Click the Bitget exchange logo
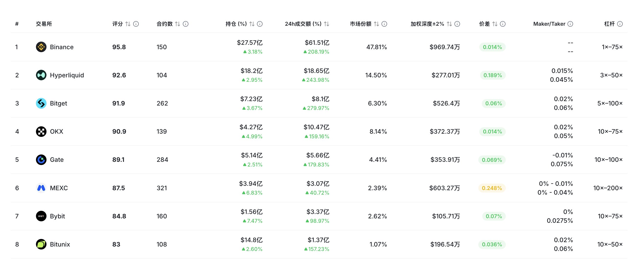The image size is (644, 260). (41, 103)
